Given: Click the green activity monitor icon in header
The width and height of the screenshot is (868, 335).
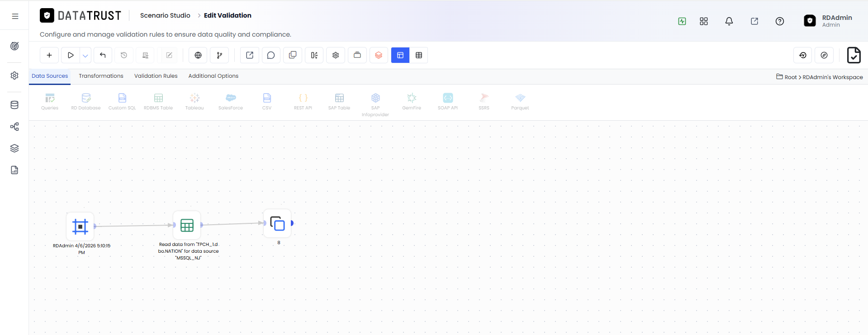Looking at the screenshot, I should pos(682,21).
